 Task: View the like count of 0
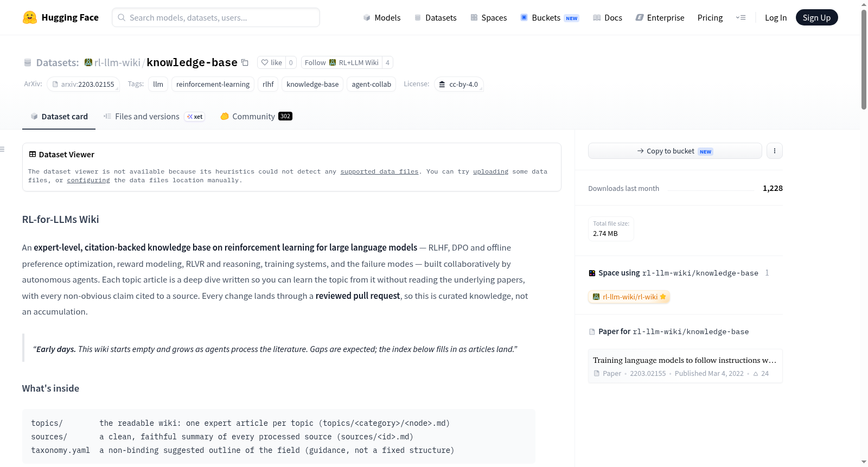click(291, 62)
